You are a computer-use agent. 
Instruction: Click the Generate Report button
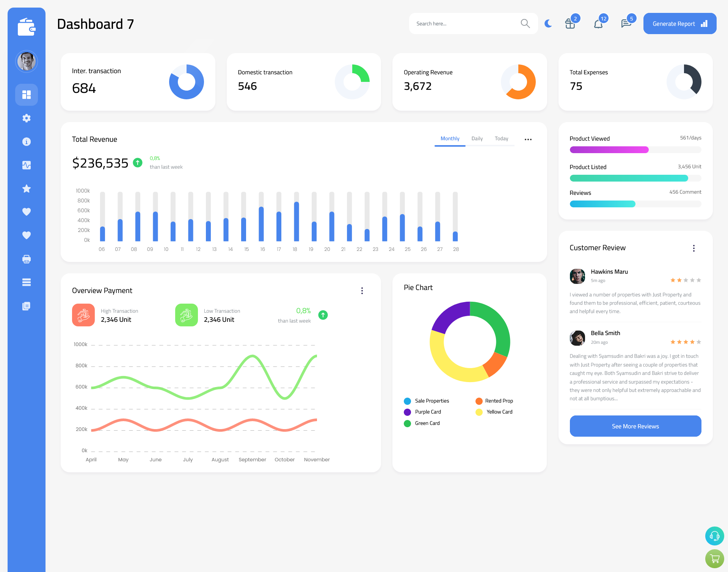679,23
